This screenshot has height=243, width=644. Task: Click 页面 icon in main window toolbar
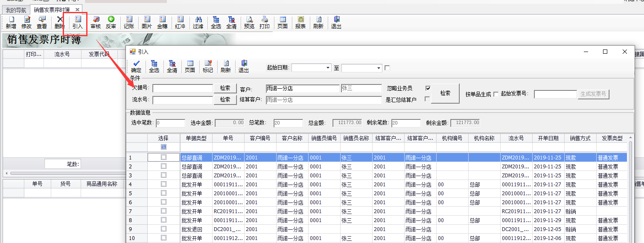click(x=283, y=22)
